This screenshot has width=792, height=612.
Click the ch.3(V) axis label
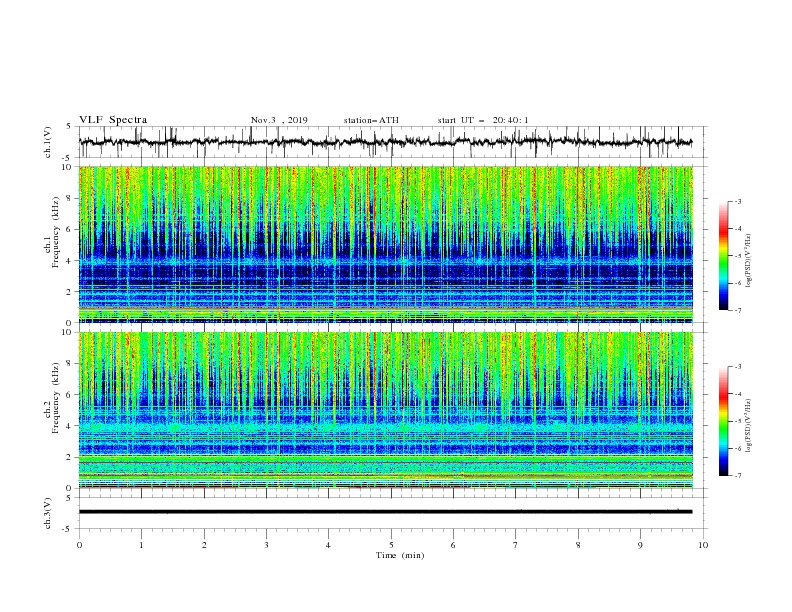48,513
